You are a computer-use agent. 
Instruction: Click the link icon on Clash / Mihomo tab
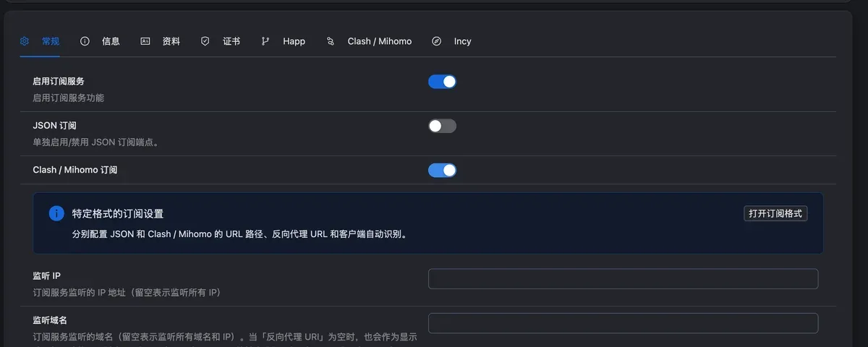pos(331,41)
